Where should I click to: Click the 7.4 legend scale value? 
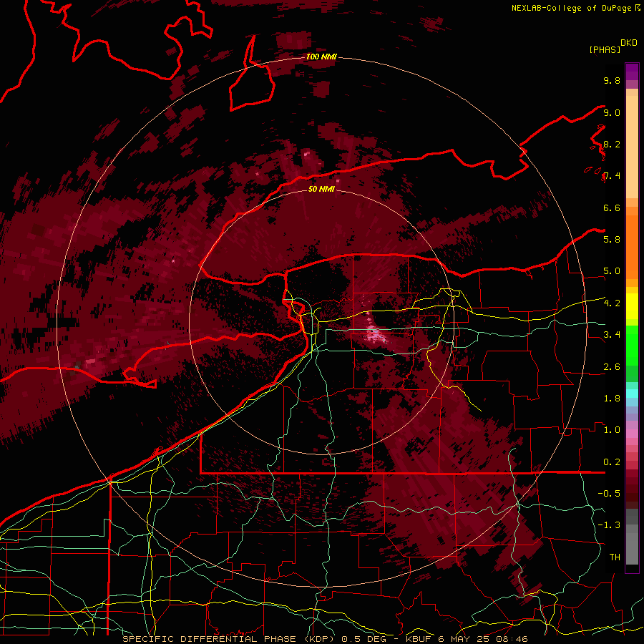pos(612,176)
